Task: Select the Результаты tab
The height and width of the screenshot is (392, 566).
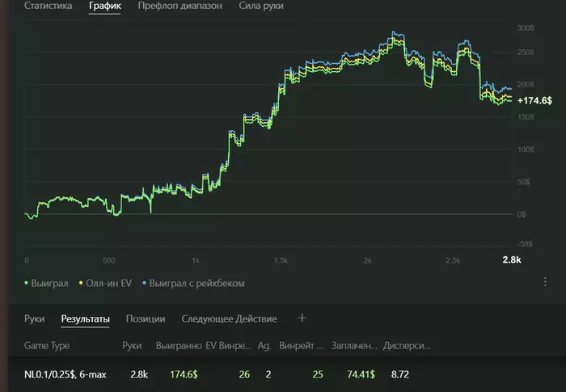Action: 85,318
